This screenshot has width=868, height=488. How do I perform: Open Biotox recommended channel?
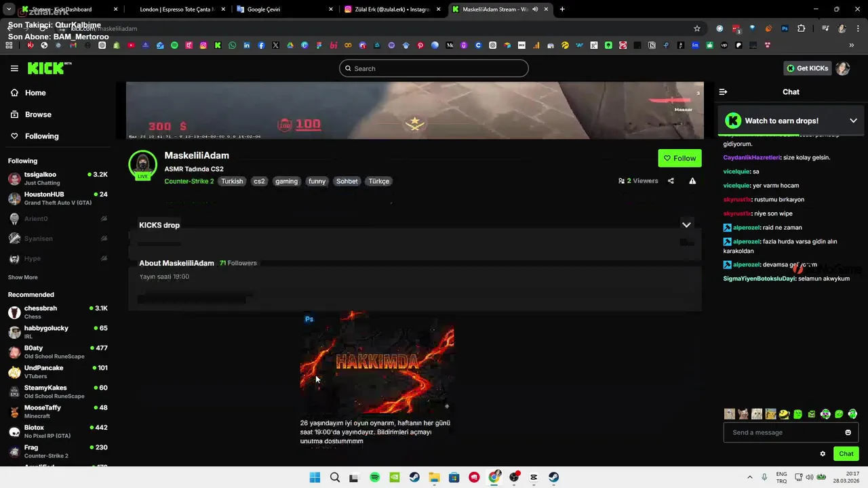coord(57,432)
